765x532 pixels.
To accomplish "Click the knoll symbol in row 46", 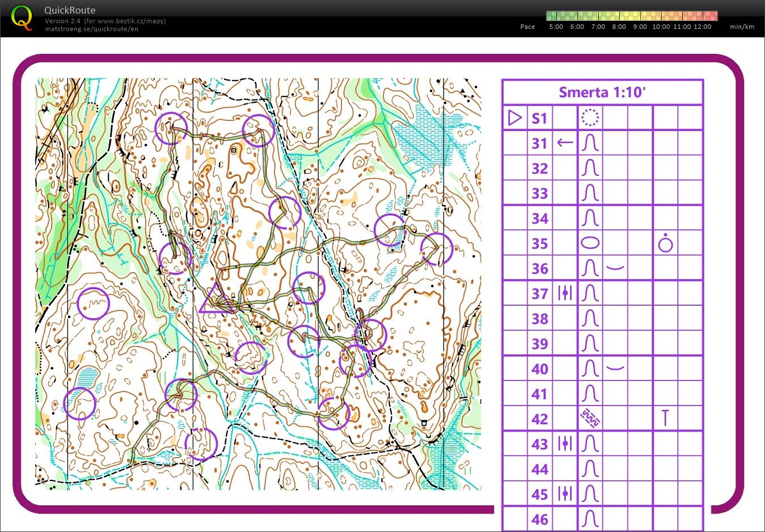I will tap(590, 518).
